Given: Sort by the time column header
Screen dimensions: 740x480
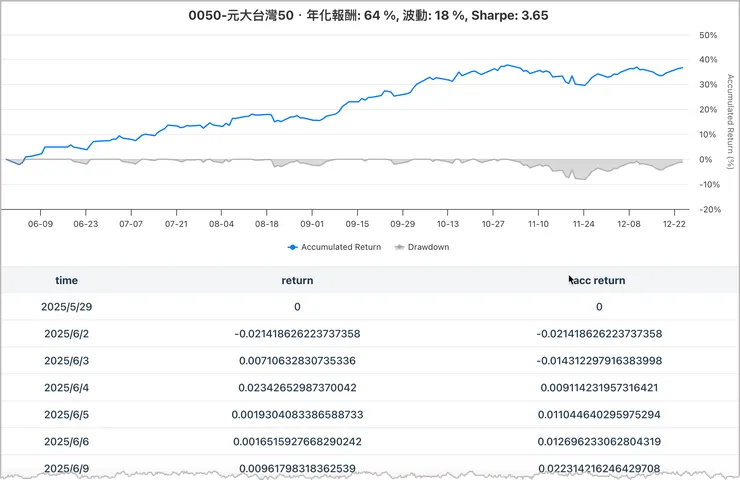Looking at the screenshot, I should [67, 280].
